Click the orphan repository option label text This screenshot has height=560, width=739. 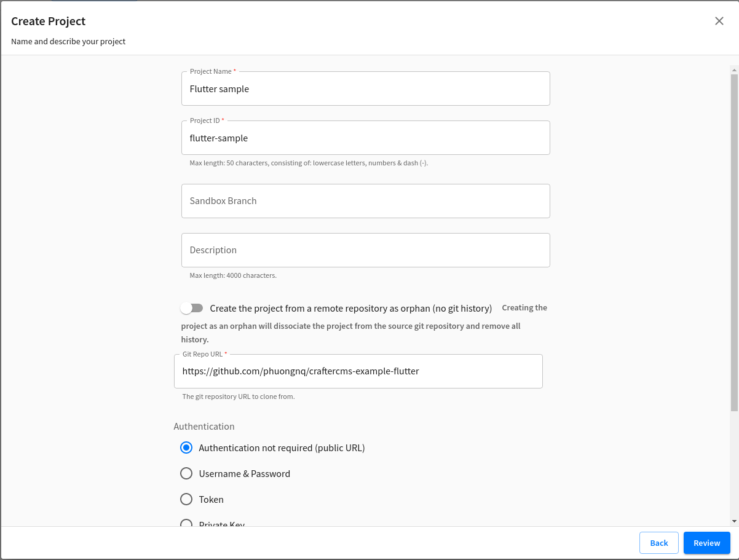tap(350, 308)
